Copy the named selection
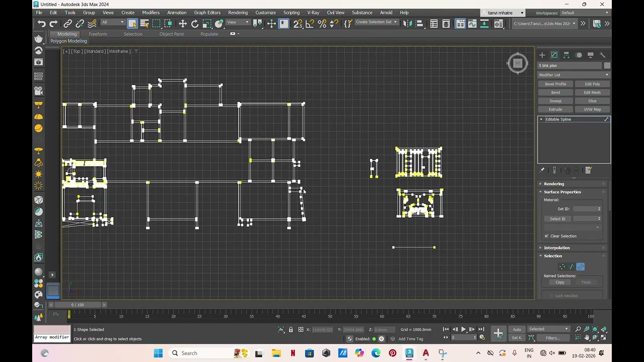 (x=560, y=283)
